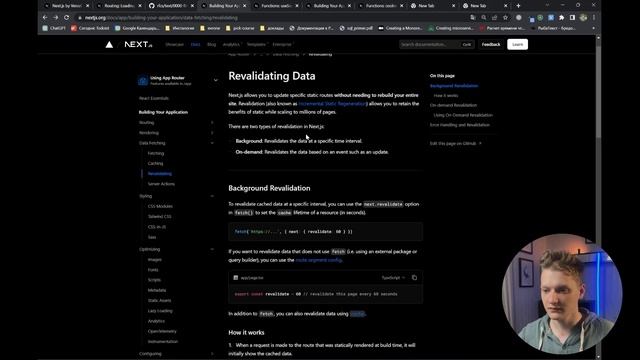Switch to the Routing: Loading tab
The height and width of the screenshot is (360, 640).
pyautogui.click(x=119, y=6)
